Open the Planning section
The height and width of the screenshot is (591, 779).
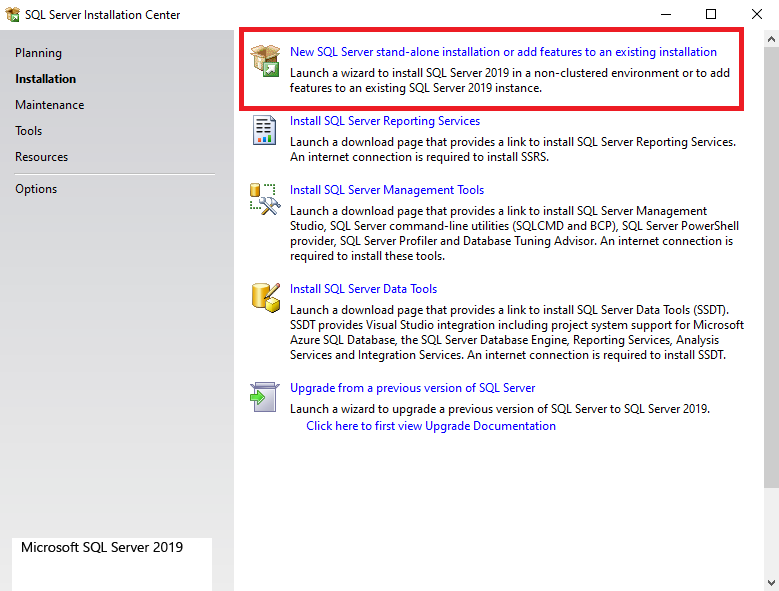38,53
